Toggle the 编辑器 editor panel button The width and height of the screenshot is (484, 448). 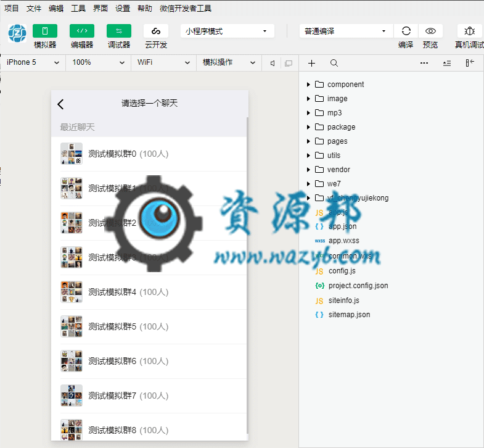pyautogui.click(x=82, y=31)
